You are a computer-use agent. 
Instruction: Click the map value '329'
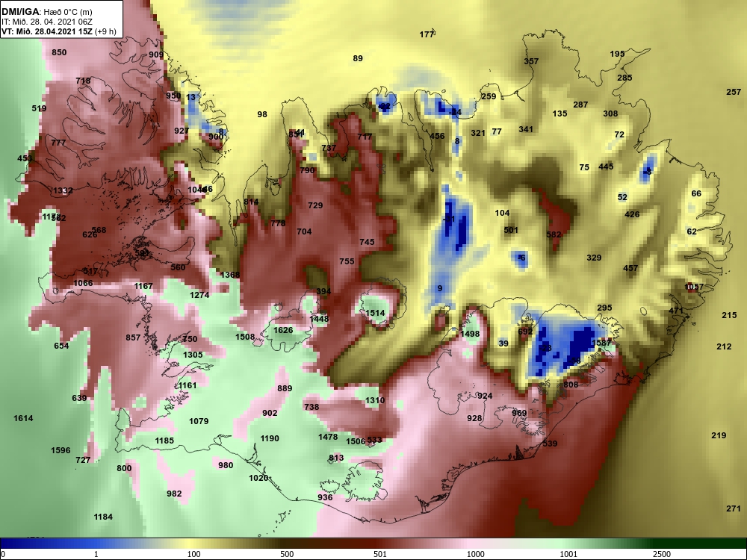(594, 258)
